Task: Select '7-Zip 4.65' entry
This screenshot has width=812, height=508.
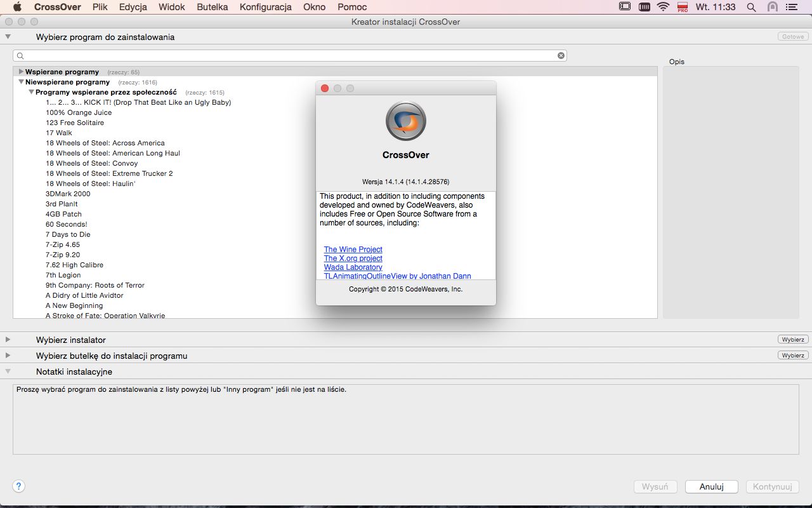Action: click(x=63, y=244)
